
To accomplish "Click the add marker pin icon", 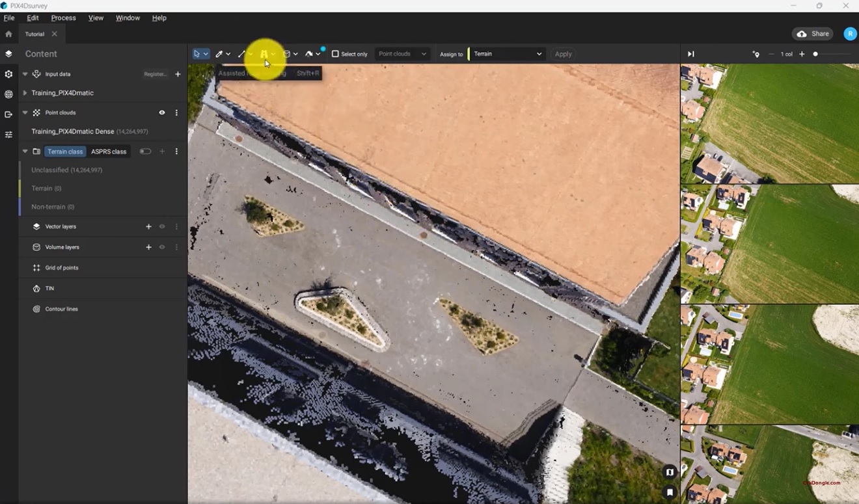I will tap(756, 54).
